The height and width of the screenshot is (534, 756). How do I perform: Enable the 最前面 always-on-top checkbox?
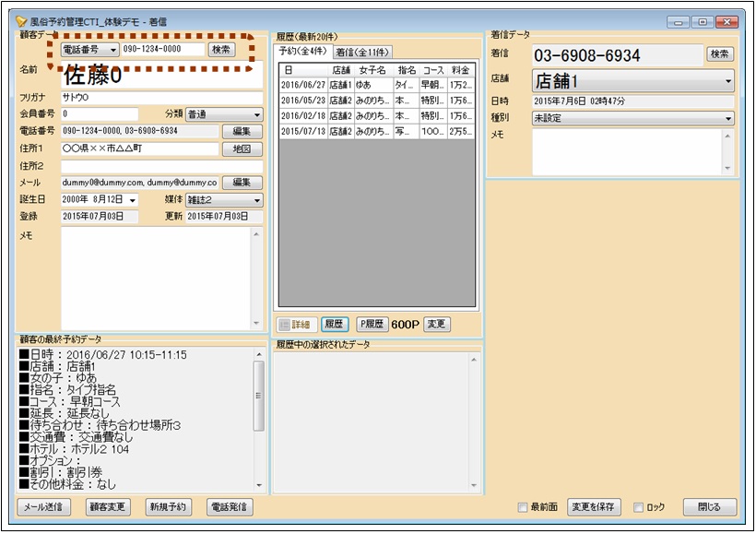point(523,508)
